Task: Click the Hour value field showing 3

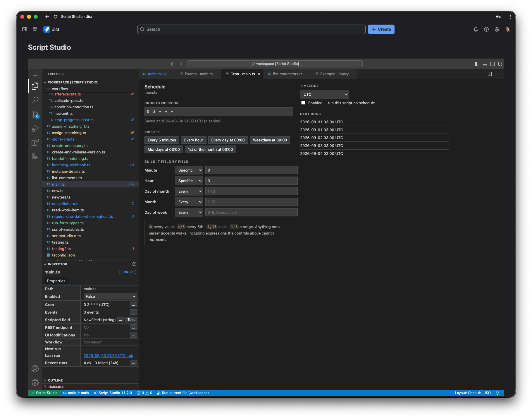Action: pos(252,181)
